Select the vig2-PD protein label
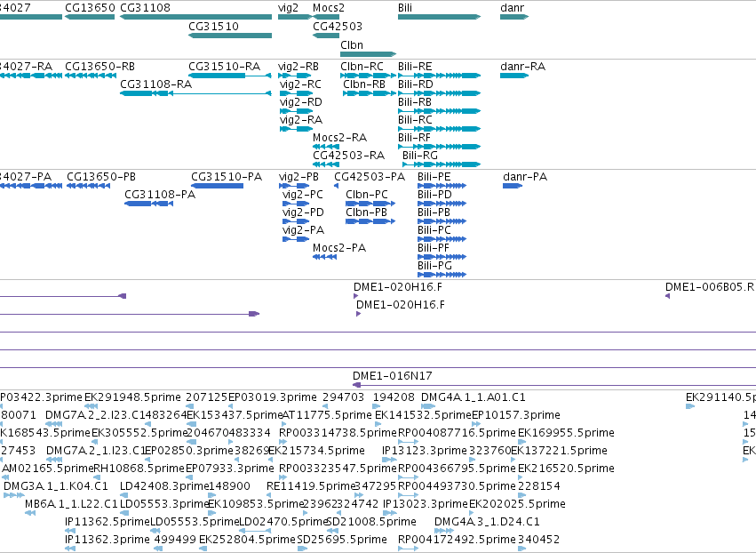The height and width of the screenshot is (553, 756). 303,212
